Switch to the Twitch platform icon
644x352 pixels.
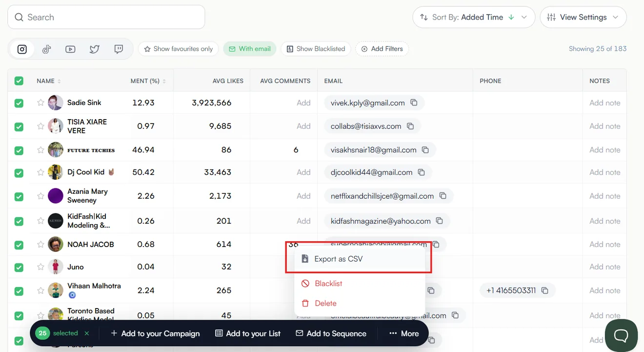pyautogui.click(x=119, y=49)
